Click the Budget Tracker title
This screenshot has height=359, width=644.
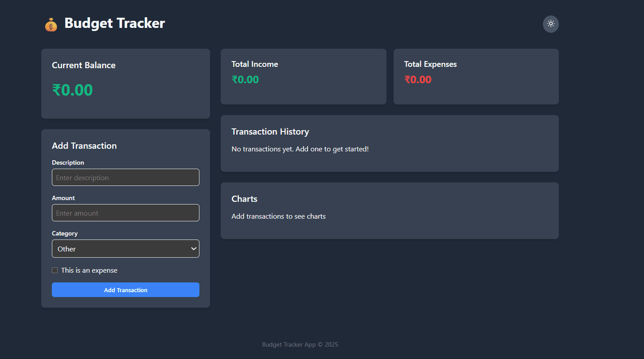[x=115, y=23]
